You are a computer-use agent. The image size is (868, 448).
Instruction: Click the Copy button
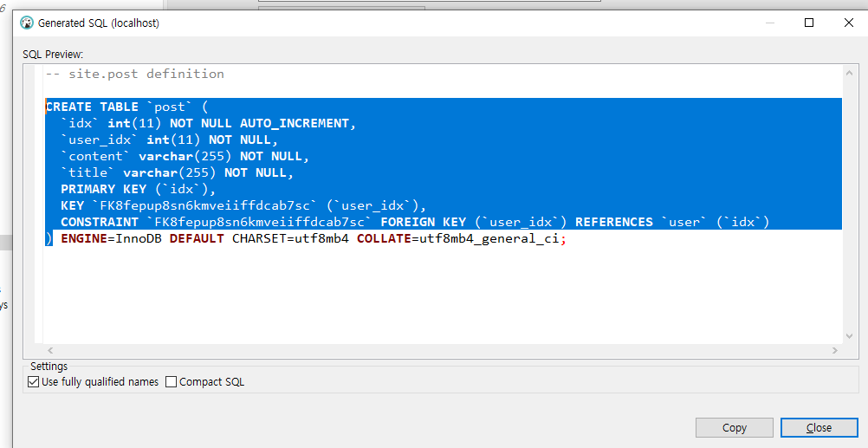734,427
